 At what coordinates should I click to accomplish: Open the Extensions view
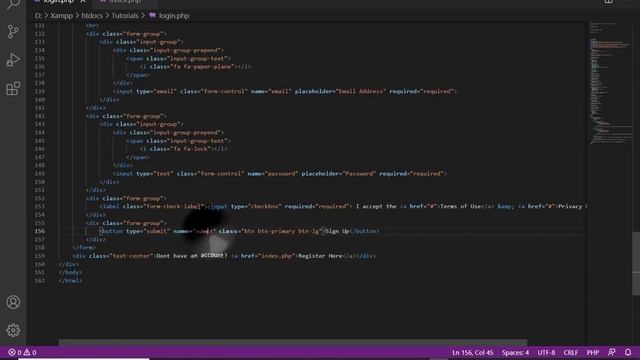[13, 88]
